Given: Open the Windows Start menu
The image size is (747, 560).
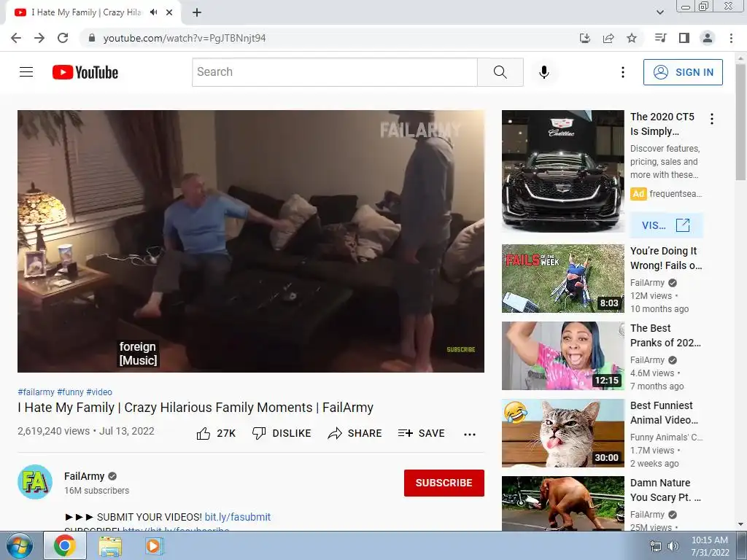Looking at the screenshot, I should (20, 545).
